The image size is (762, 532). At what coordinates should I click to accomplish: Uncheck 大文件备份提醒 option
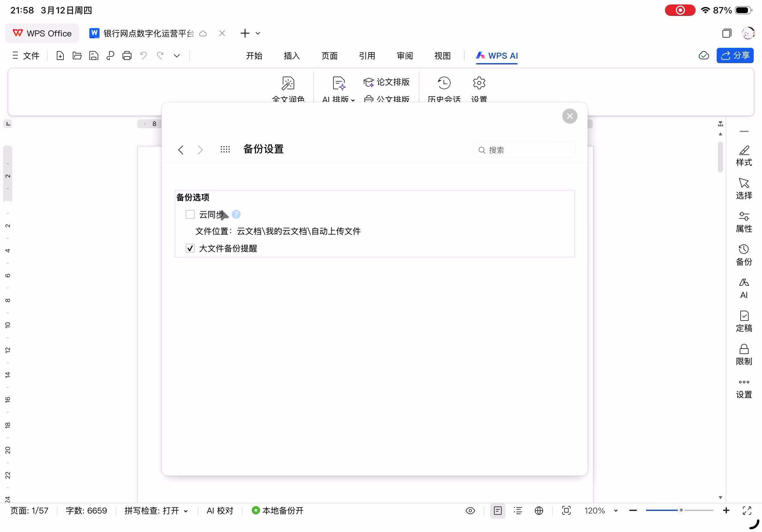[x=190, y=248]
